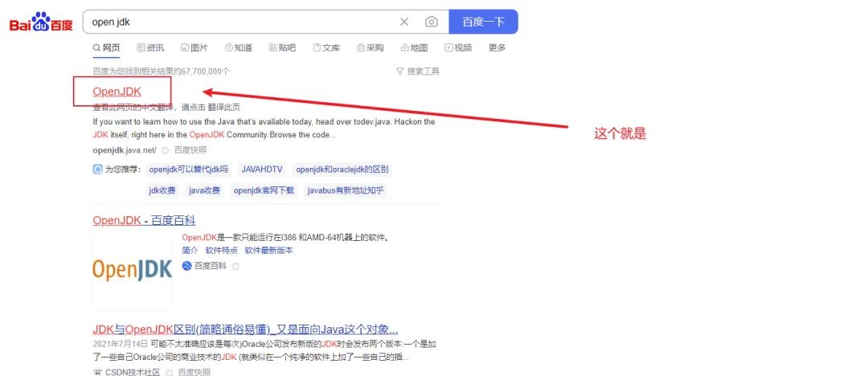Screen dimensions: 868x376
Task: Switch to the 资讯 tab
Action: [x=150, y=48]
